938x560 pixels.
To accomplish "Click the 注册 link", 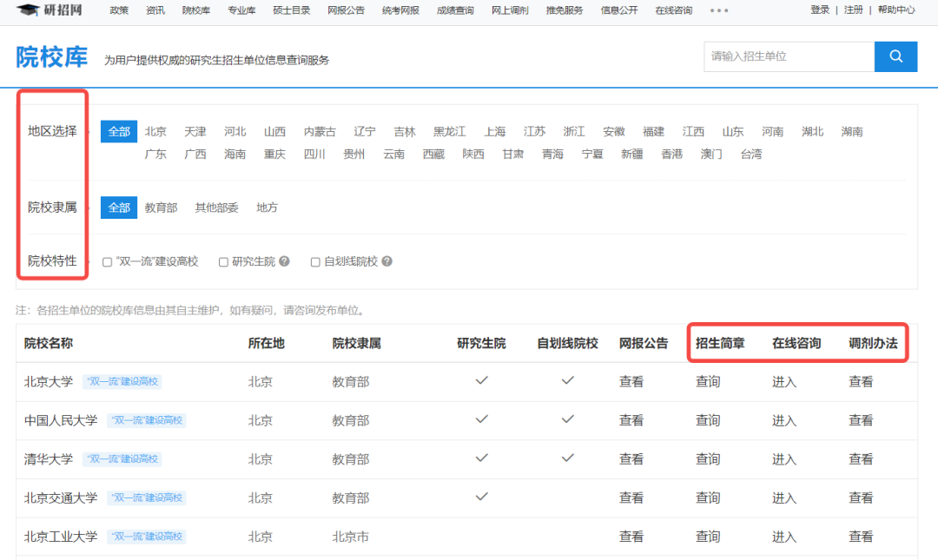I will (854, 10).
